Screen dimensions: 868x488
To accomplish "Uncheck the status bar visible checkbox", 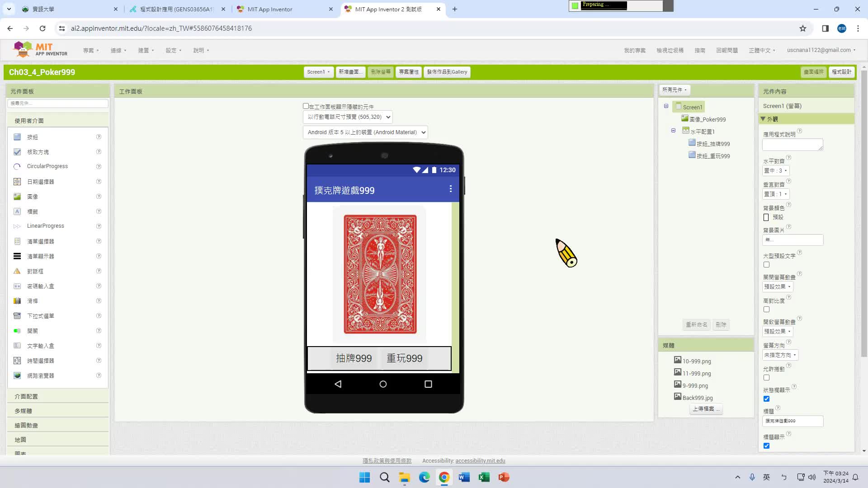I will point(766,399).
